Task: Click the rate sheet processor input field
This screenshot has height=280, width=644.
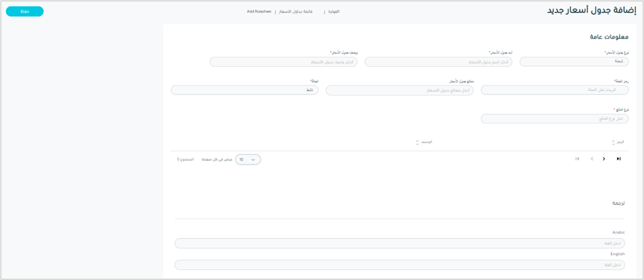Action: pos(399,90)
